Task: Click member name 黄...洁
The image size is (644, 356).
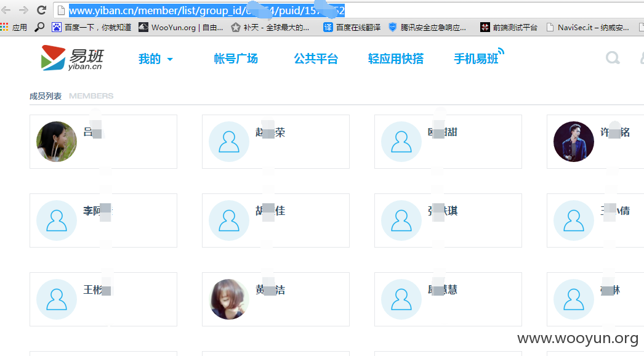Action: point(270,290)
